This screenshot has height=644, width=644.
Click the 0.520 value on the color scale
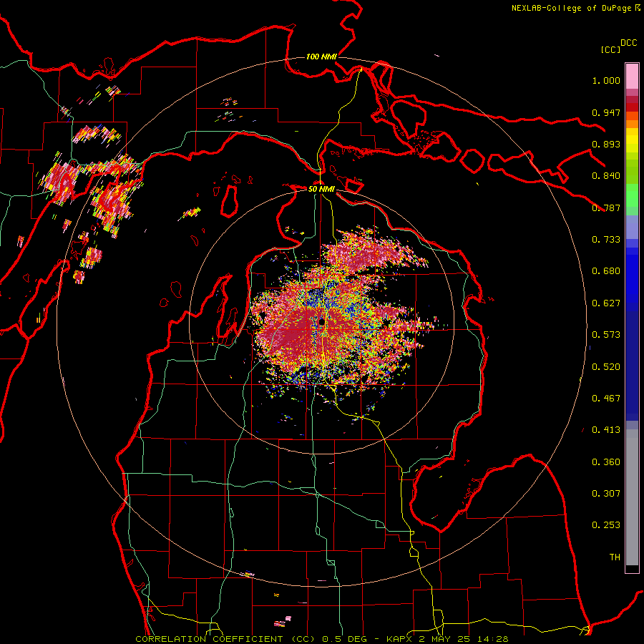coord(606,367)
